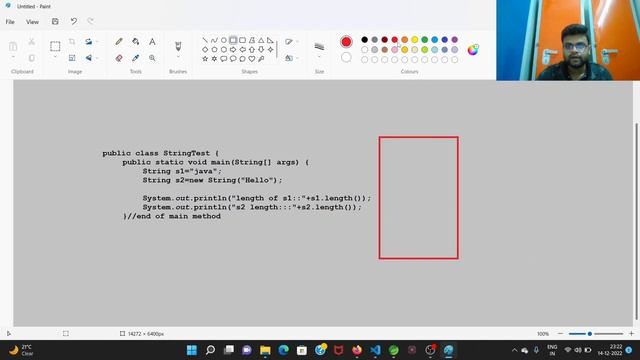Open the Edit colours wheel
Image resolution: width=640 pixels, height=360 pixels.
tap(473, 50)
